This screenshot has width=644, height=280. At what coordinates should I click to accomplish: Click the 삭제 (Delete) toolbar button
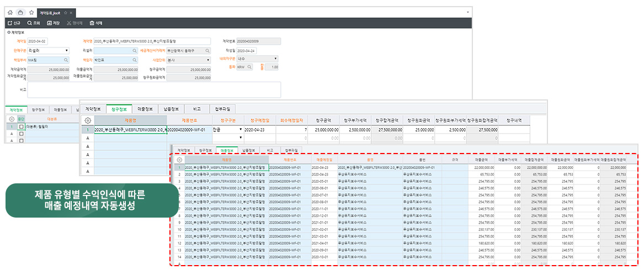[95, 23]
